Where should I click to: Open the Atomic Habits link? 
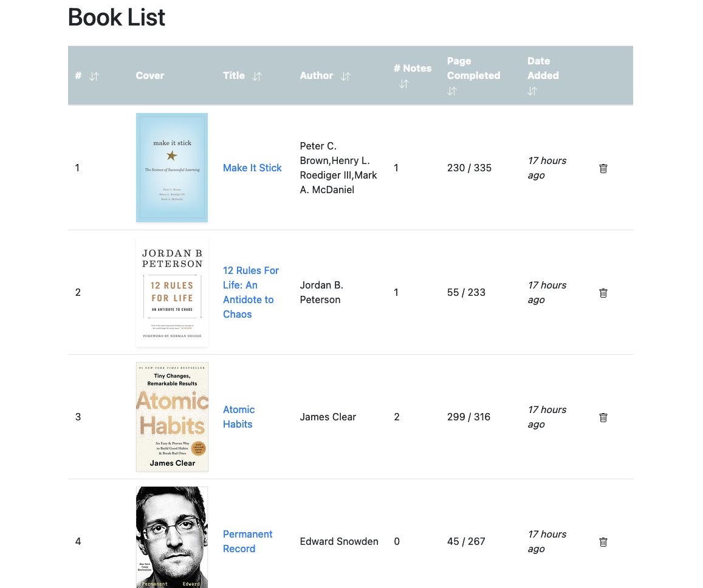[239, 417]
